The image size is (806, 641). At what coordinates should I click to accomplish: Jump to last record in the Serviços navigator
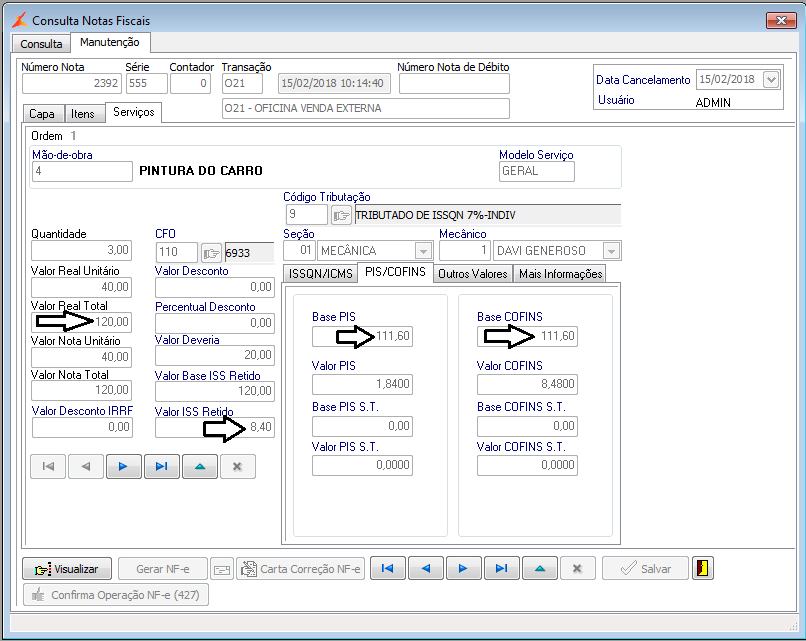point(161,467)
